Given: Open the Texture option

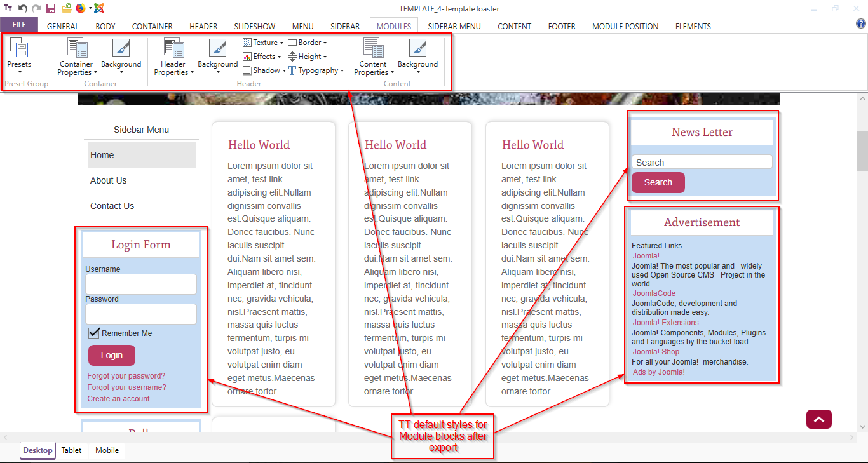Looking at the screenshot, I should point(263,43).
